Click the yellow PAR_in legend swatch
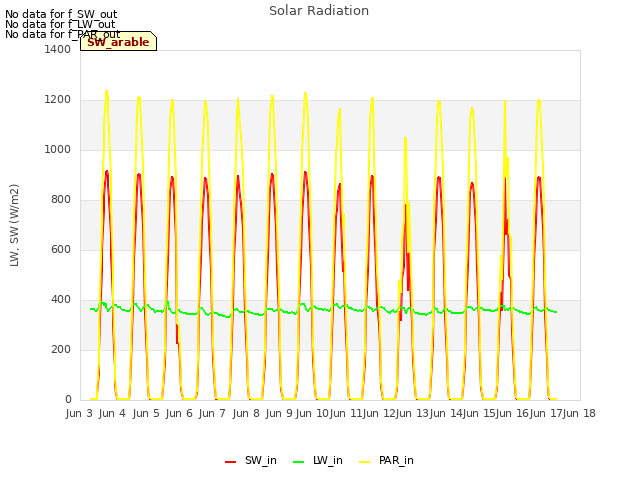The width and height of the screenshot is (640, 480). pyautogui.click(x=364, y=462)
